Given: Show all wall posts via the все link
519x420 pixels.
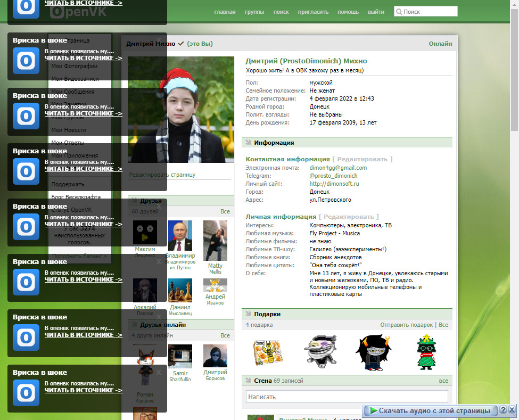Looking at the screenshot, I should (443, 381).
